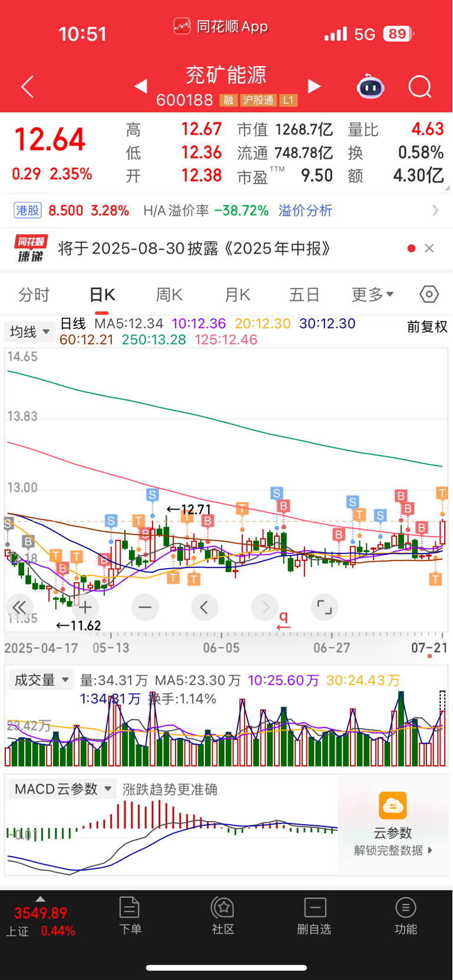
Task: Open 解锁完整数据 link
Action: pyautogui.click(x=393, y=851)
